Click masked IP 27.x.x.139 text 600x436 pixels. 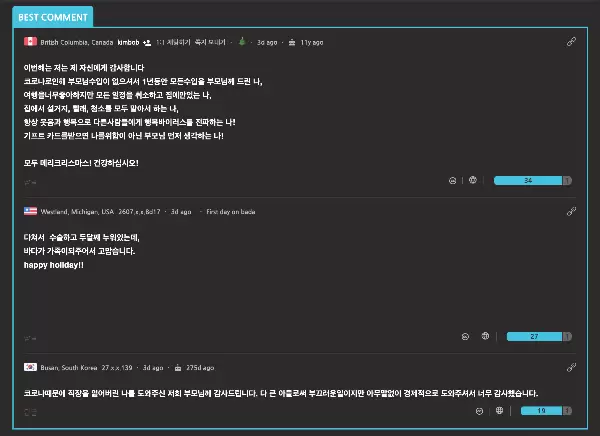[x=117, y=367]
